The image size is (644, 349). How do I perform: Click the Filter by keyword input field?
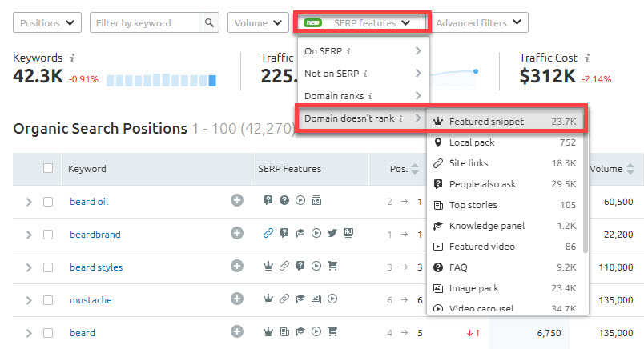[x=145, y=23]
